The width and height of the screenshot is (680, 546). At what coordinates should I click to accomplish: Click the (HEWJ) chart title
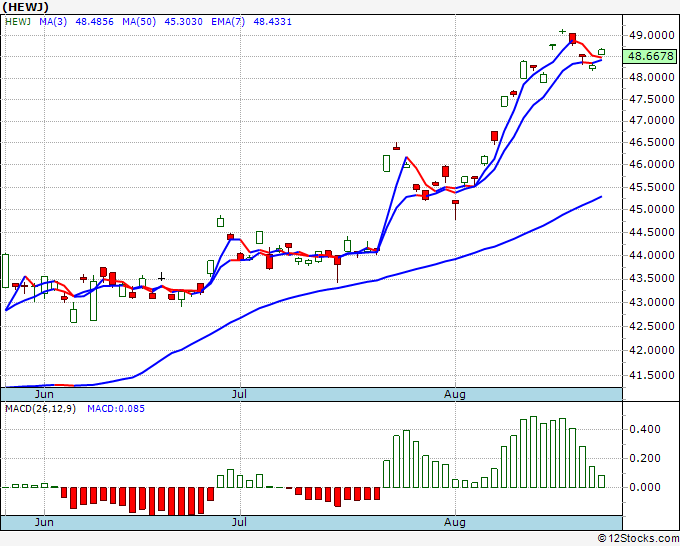click(25, 7)
